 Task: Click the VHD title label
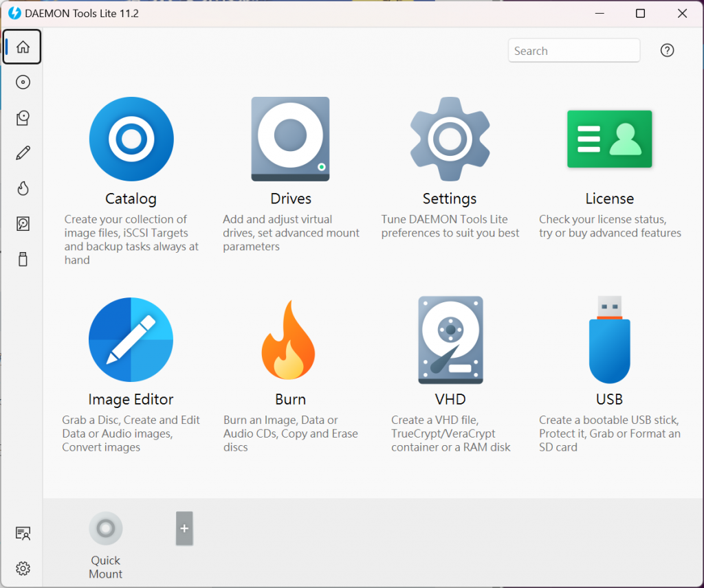[x=450, y=399]
